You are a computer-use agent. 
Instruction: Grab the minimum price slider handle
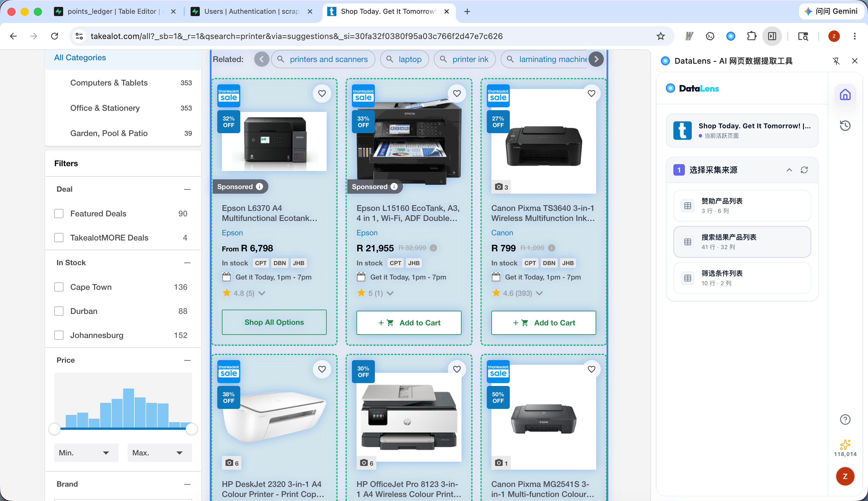tap(54, 429)
